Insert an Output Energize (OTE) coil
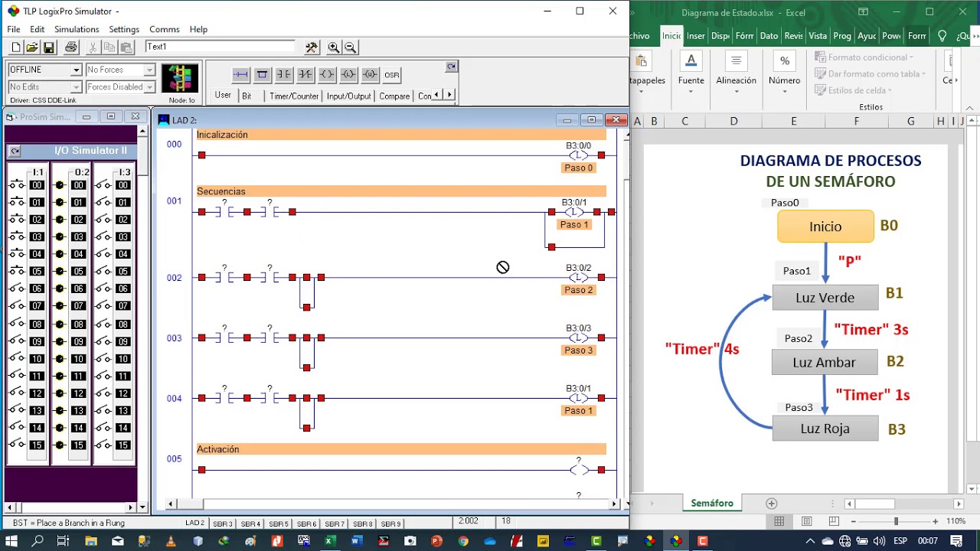 point(326,74)
